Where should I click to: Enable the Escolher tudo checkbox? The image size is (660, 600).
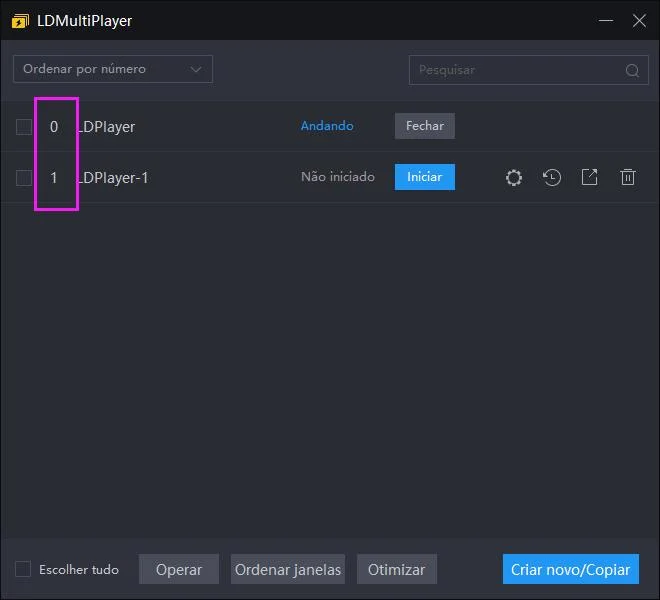pyautogui.click(x=23, y=569)
